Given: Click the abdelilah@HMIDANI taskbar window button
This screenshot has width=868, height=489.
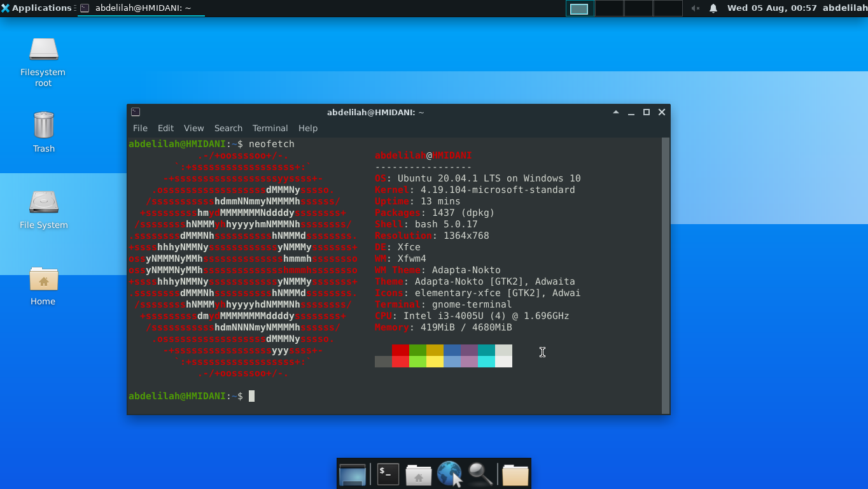Looking at the screenshot, I should (141, 8).
